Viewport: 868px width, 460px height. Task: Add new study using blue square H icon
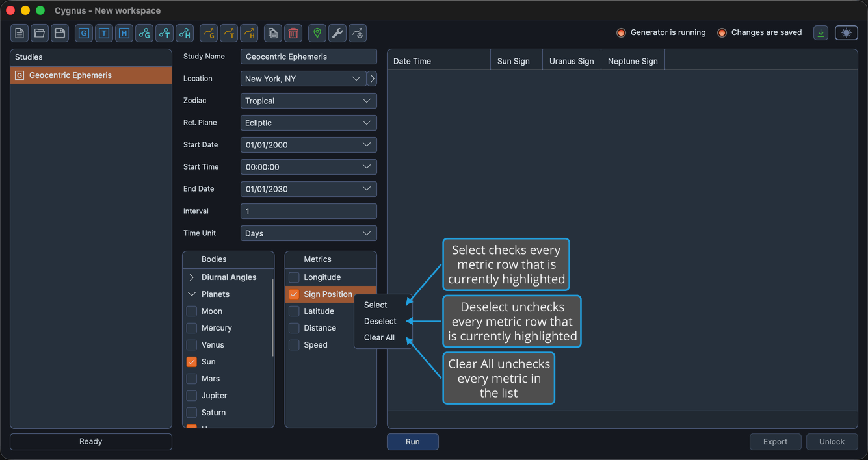click(x=124, y=33)
